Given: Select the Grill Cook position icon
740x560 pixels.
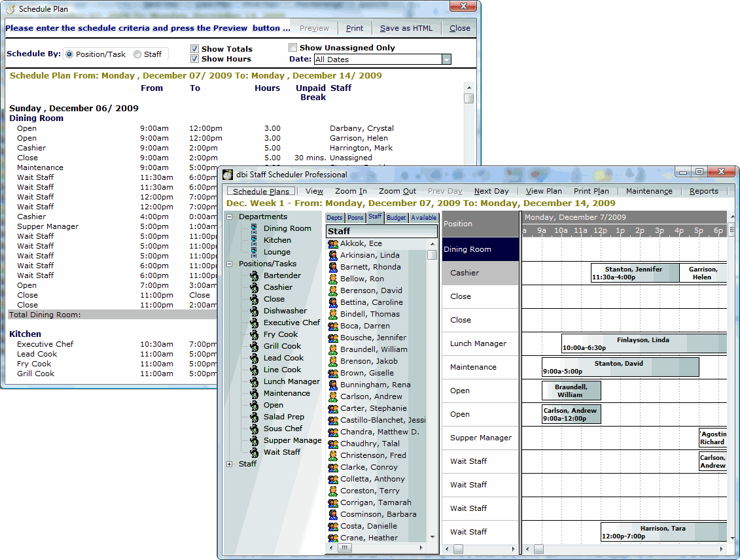Looking at the screenshot, I should pos(255,346).
